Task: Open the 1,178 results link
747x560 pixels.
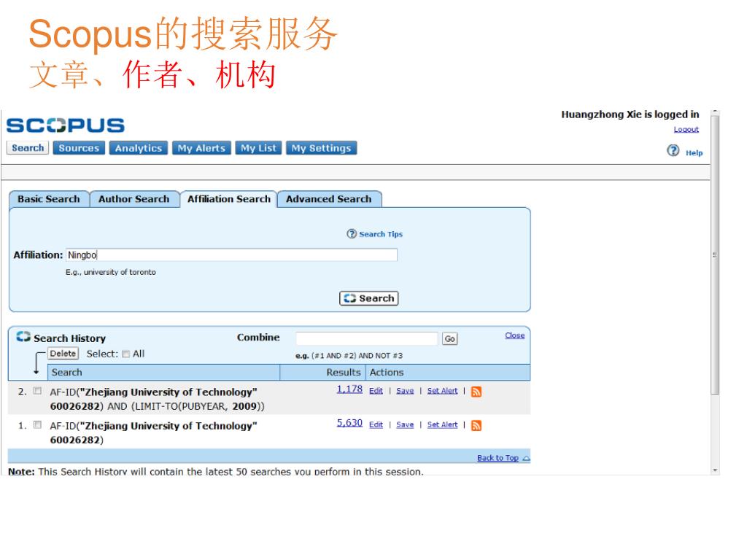Action: click(349, 389)
